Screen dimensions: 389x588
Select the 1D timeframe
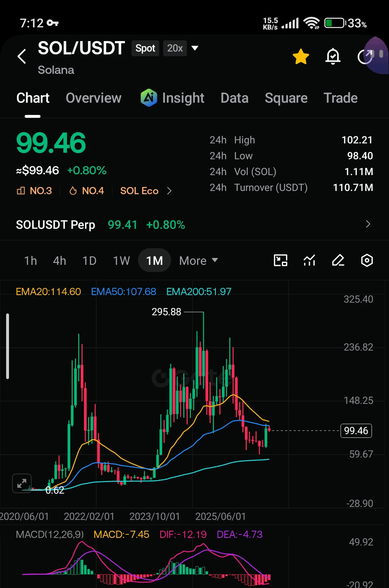(x=89, y=260)
